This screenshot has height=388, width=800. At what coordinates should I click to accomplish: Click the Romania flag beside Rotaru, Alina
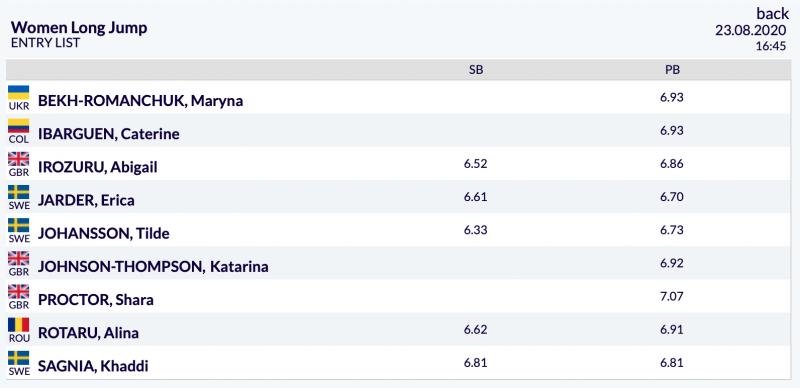pos(19,325)
